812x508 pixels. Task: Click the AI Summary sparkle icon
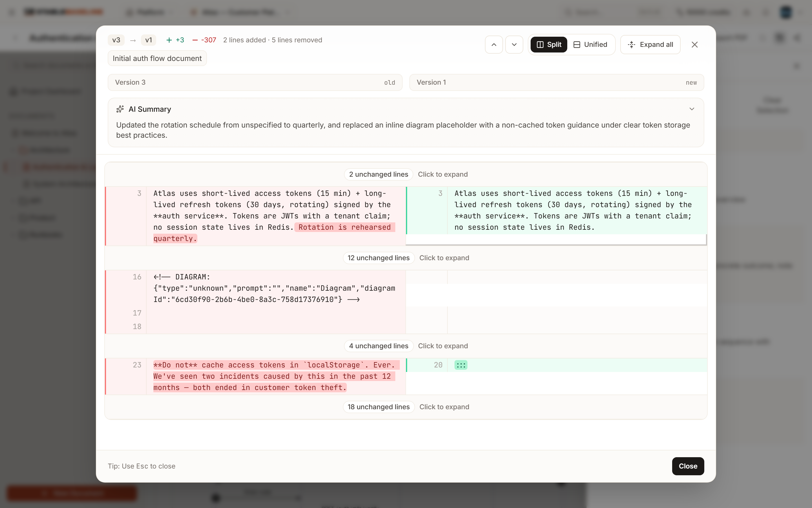point(120,109)
